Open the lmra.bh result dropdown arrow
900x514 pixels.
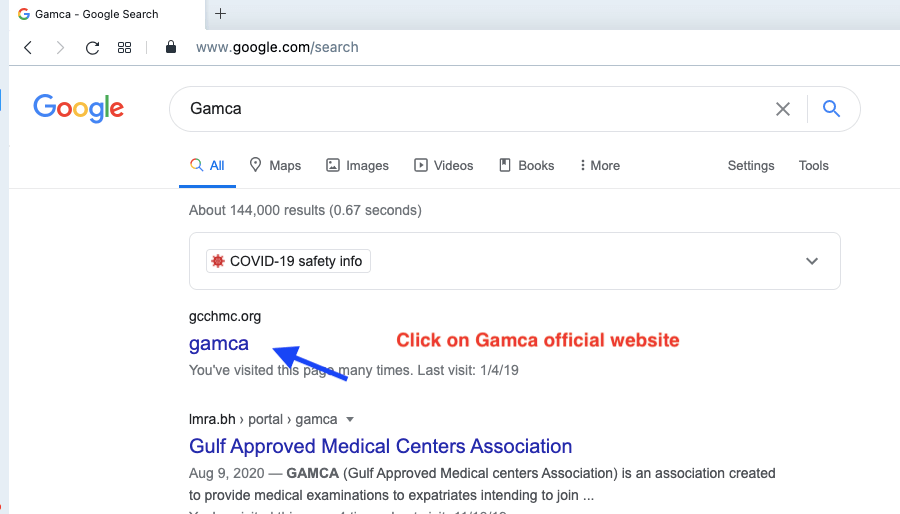[x=350, y=419]
